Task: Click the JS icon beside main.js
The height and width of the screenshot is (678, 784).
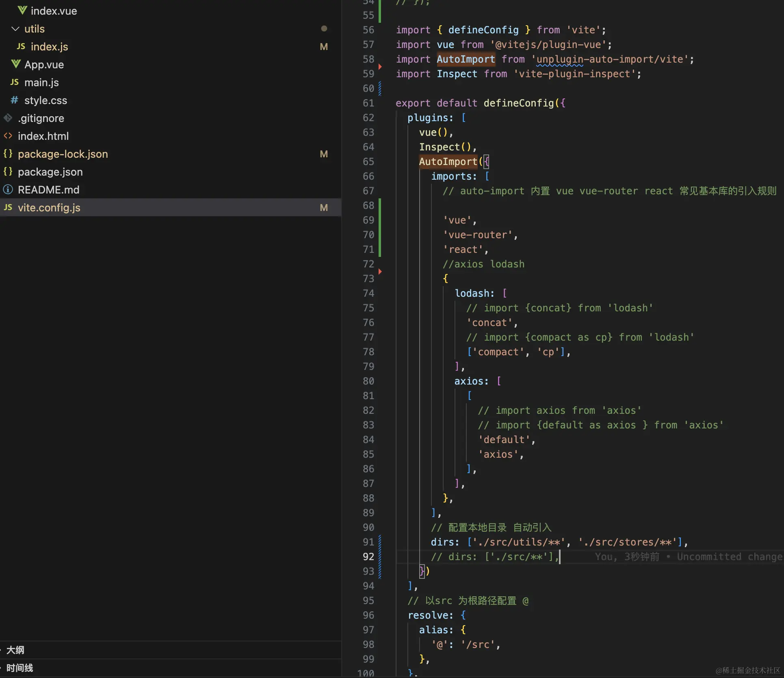Action: (x=15, y=82)
